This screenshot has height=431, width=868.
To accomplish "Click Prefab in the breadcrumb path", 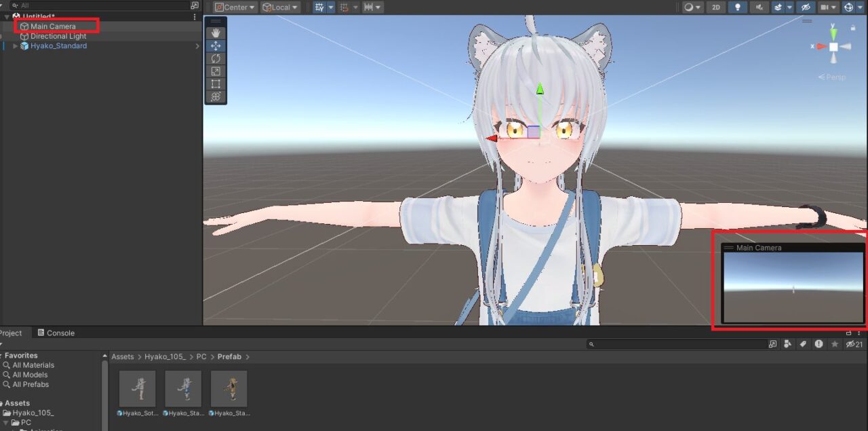I will [230, 356].
